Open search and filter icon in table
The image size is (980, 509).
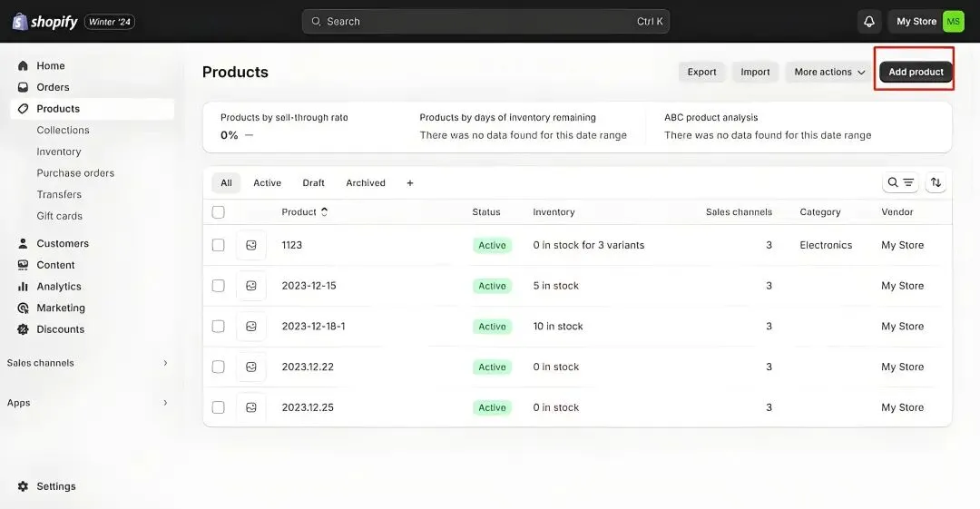click(900, 182)
